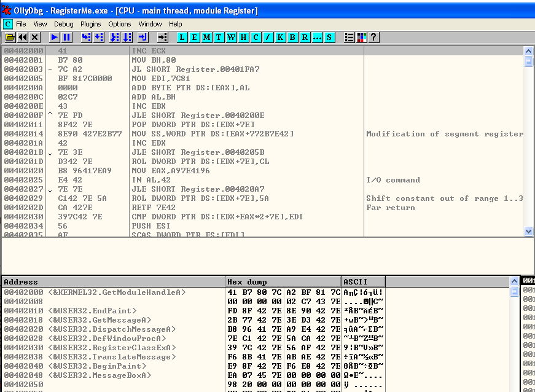
Task: Click the 'Far return' comment
Action: tap(391, 208)
